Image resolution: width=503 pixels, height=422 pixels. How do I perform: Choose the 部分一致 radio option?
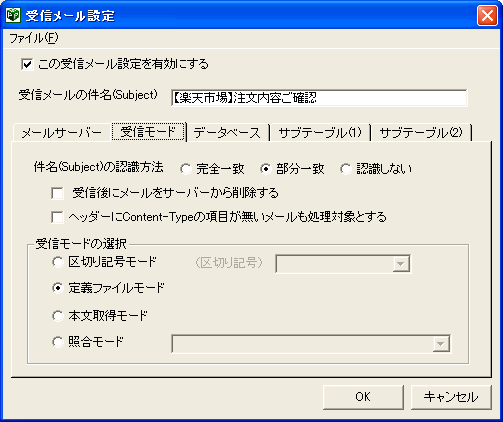(x=265, y=169)
